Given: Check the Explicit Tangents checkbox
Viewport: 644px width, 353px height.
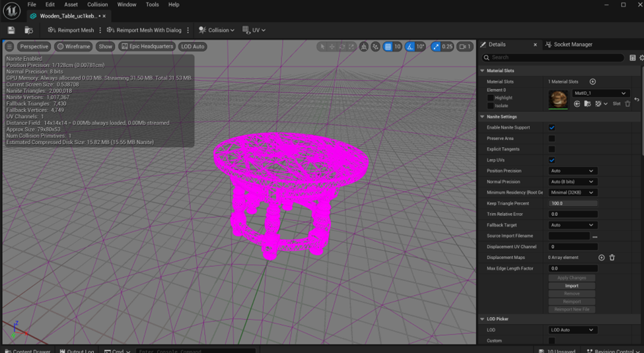Looking at the screenshot, I should [552, 149].
